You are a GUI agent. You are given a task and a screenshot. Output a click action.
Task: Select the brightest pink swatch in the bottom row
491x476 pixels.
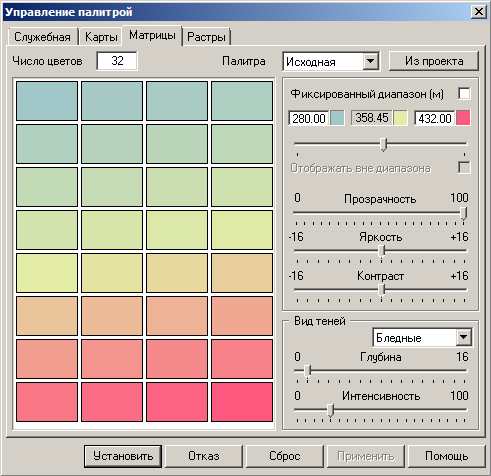(242, 402)
